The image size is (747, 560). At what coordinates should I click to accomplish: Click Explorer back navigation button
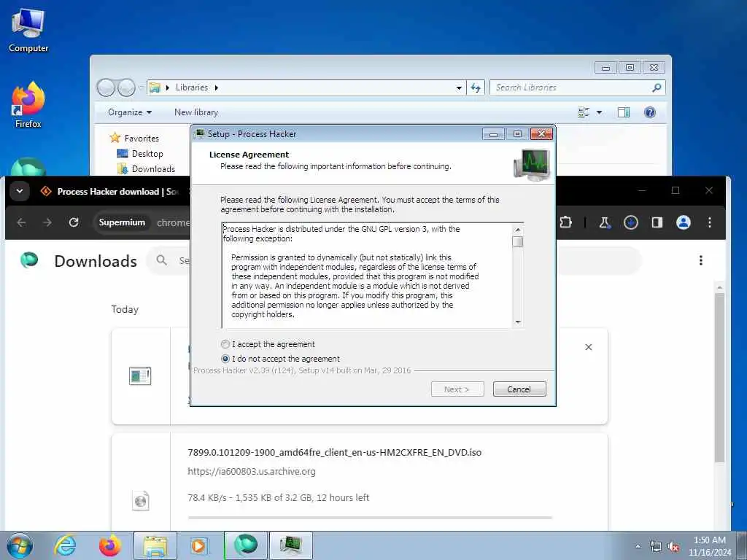(x=106, y=87)
